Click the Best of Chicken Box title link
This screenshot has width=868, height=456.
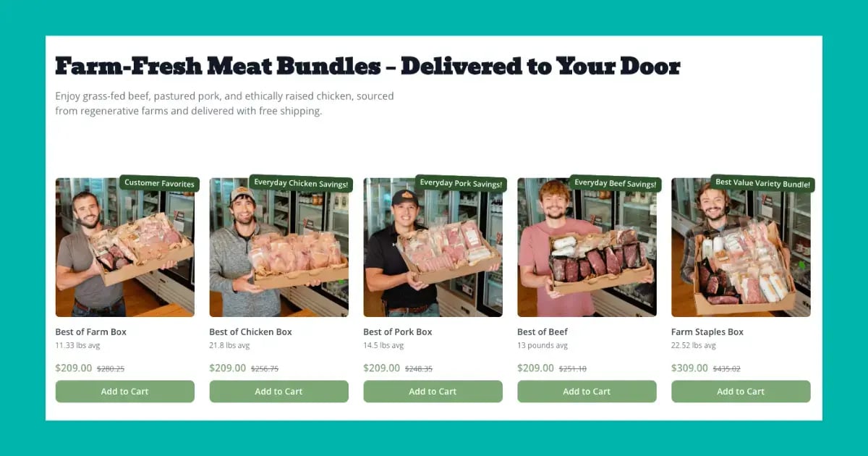click(x=250, y=332)
